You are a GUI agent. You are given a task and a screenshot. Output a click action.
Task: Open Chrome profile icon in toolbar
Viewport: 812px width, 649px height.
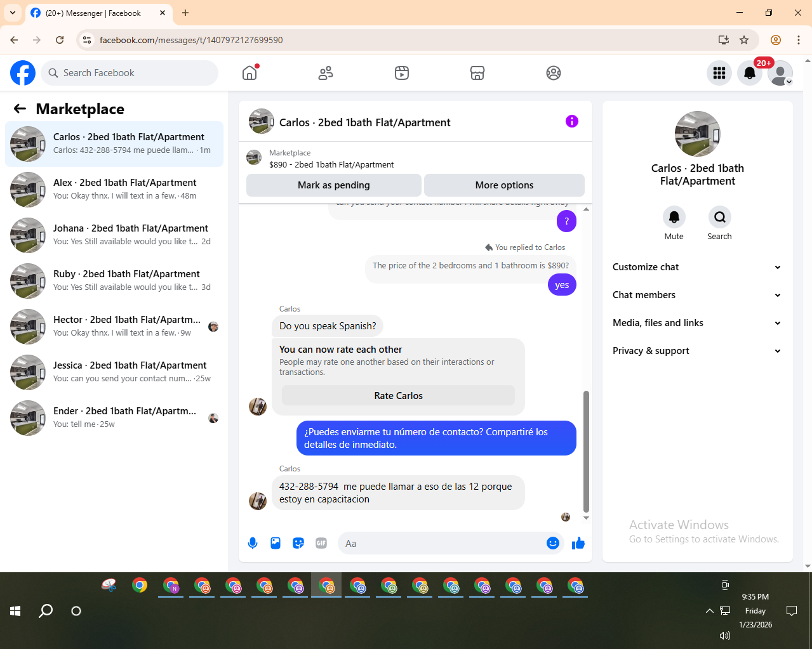(x=776, y=40)
